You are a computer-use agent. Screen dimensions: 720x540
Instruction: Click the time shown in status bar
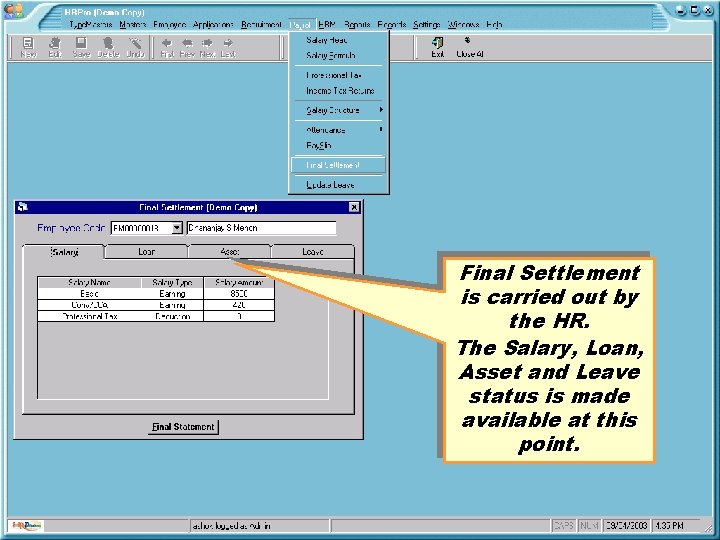(669, 525)
